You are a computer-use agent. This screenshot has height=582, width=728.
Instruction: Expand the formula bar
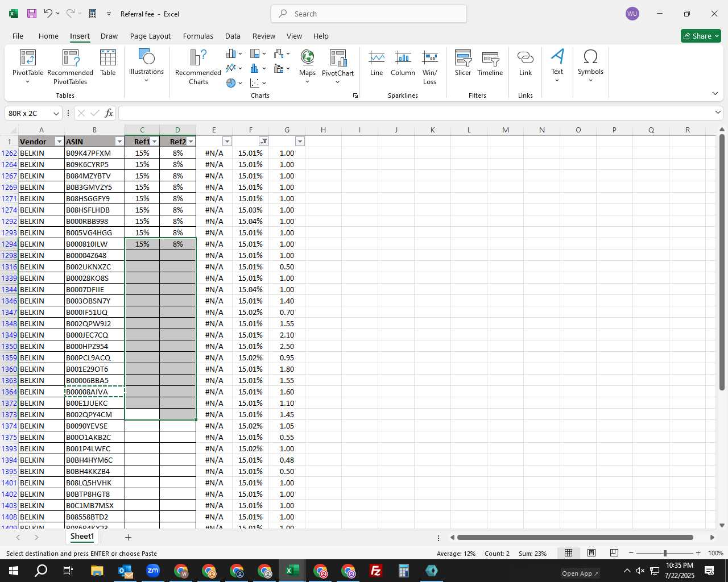(718, 113)
